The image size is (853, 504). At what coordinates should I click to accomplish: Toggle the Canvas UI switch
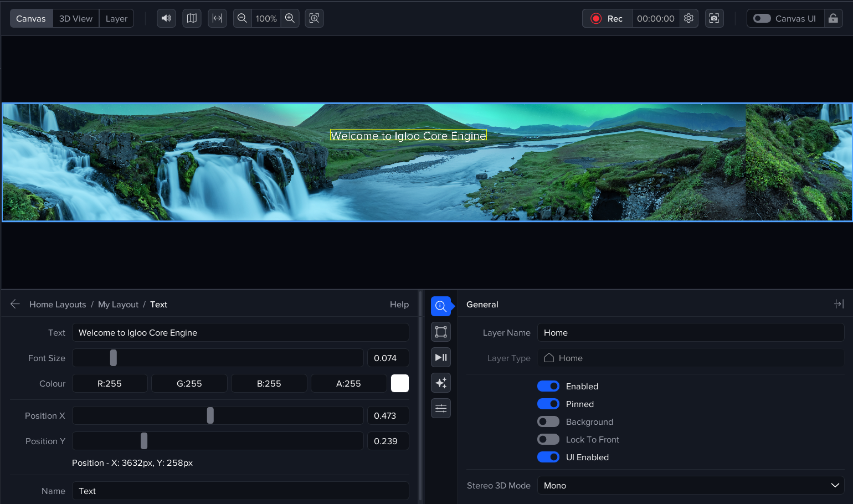(x=762, y=18)
